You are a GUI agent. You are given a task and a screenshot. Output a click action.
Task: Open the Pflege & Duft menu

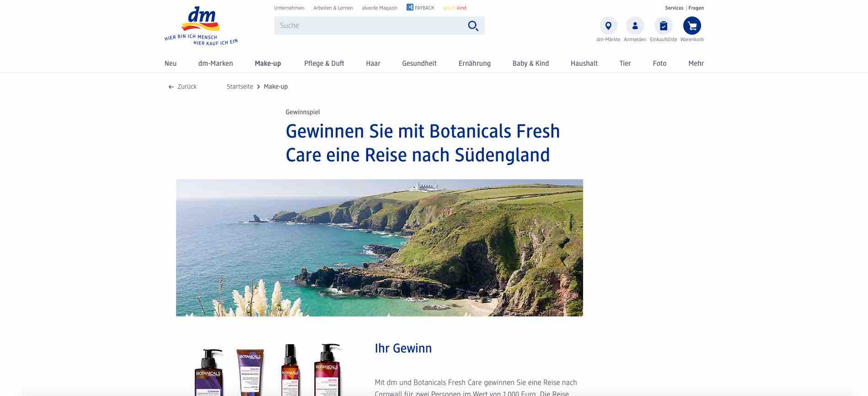[324, 64]
